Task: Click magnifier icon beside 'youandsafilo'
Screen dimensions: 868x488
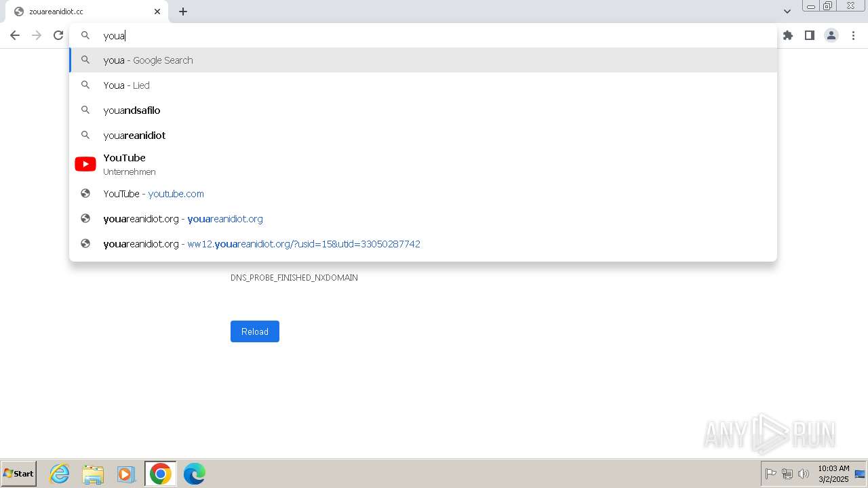Action: (x=85, y=110)
